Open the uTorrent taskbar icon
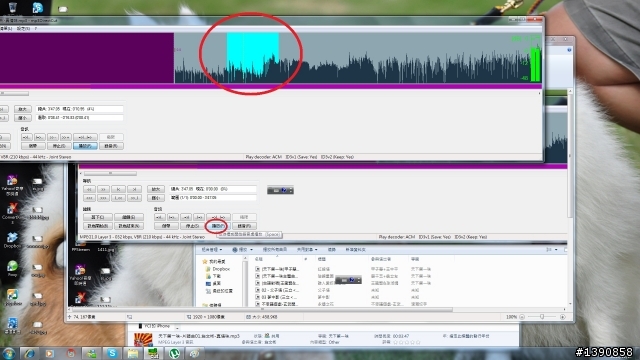Viewport: 640px width, 360px height. point(175,353)
